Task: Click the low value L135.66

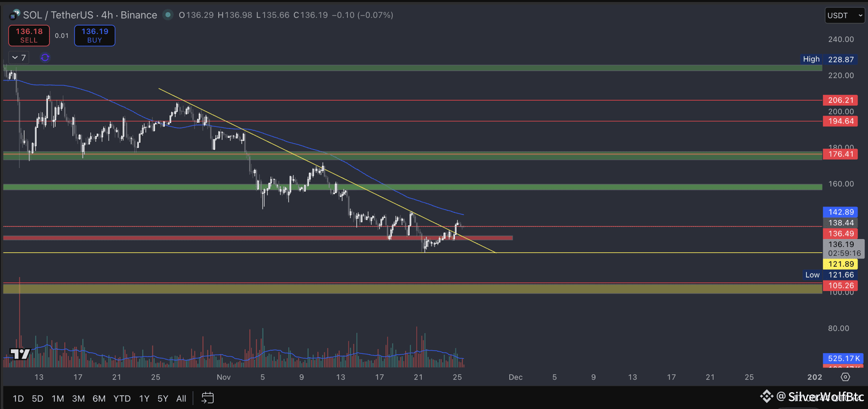Action: click(x=273, y=15)
